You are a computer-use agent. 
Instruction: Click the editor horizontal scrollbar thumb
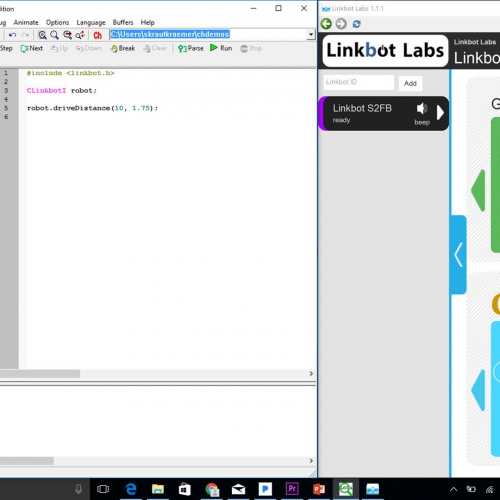(x=40, y=374)
